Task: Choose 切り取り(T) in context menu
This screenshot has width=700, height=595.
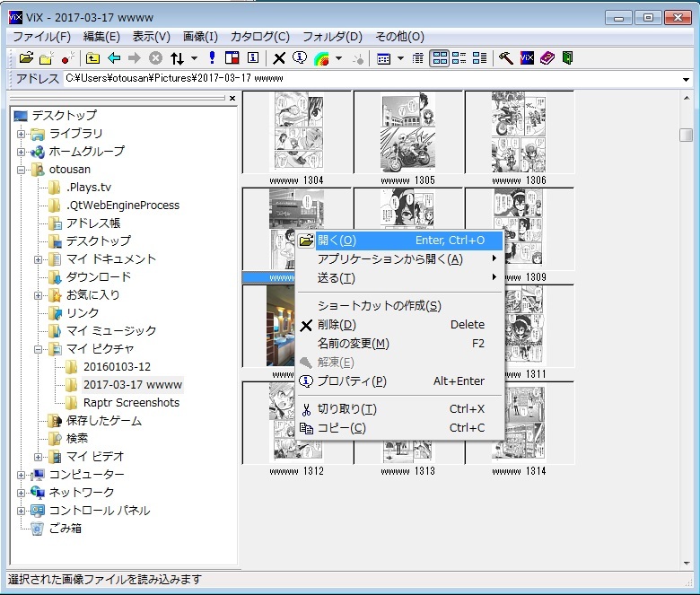Action: [x=399, y=409]
